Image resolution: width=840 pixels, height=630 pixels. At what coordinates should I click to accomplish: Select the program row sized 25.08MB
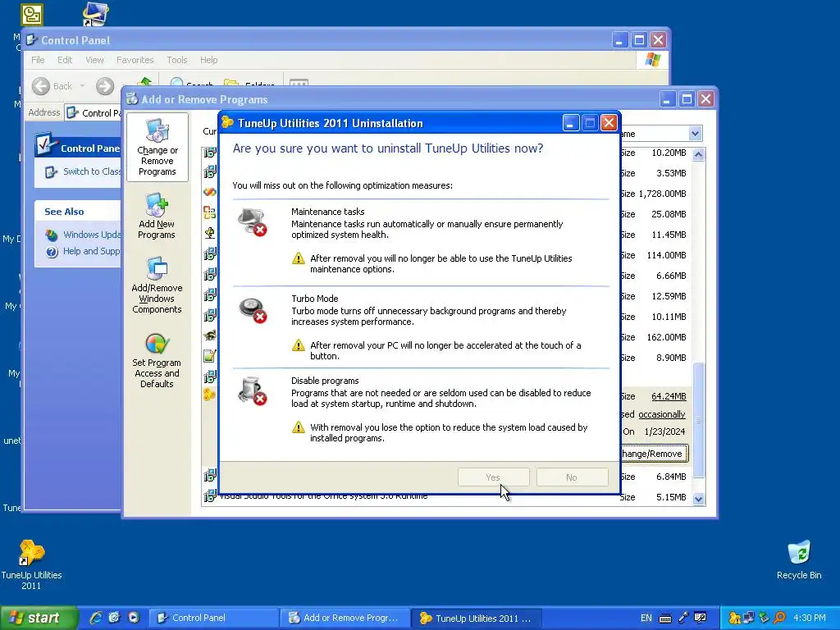[x=447, y=214]
